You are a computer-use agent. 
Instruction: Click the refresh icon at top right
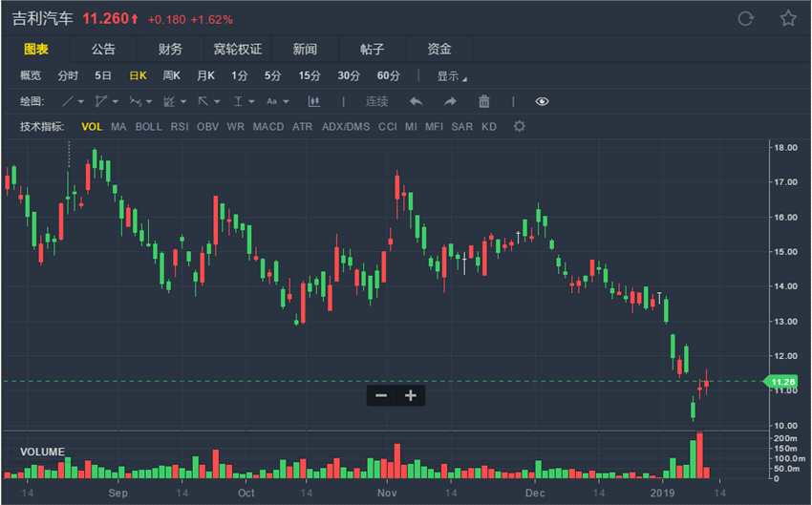pyautogui.click(x=746, y=19)
